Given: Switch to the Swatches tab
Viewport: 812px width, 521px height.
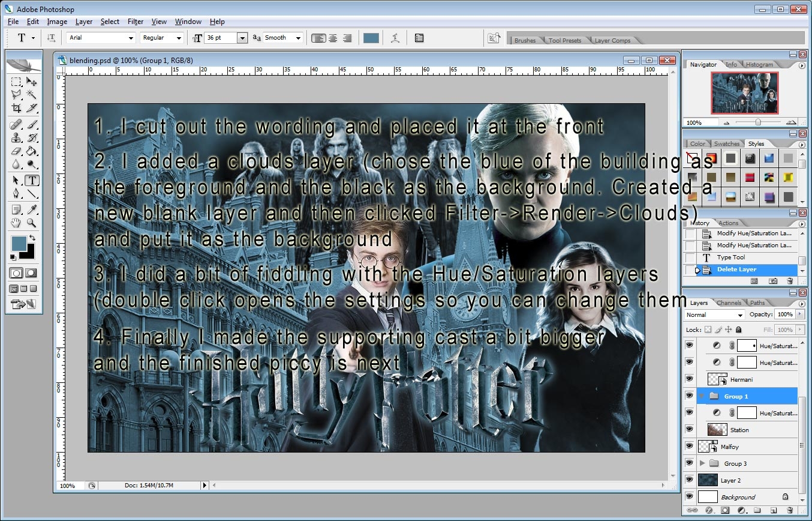Looking at the screenshot, I should pyautogui.click(x=727, y=143).
